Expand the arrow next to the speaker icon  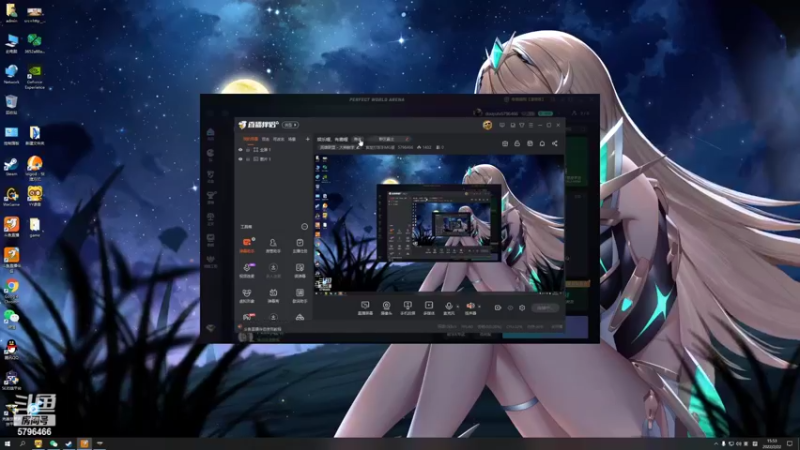pos(479,307)
